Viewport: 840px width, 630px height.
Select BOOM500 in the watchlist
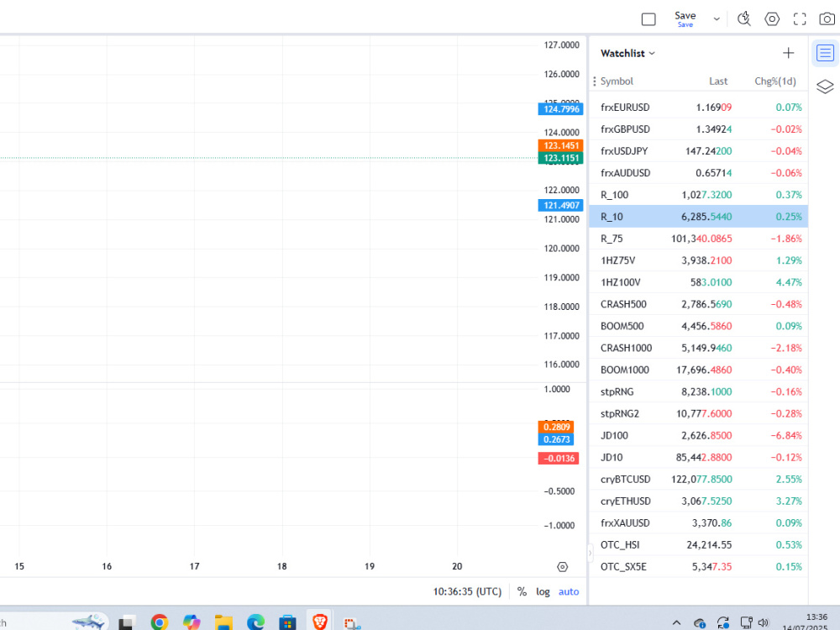click(x=698, y=326)
